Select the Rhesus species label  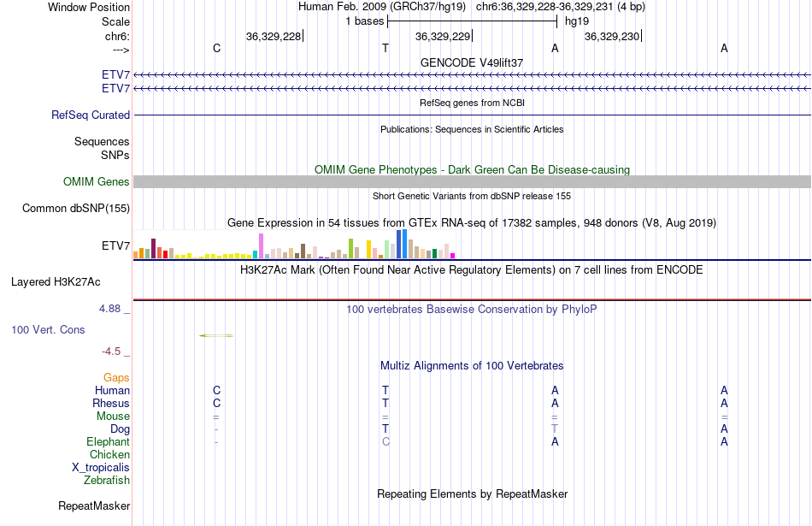(x=111, y=403)
